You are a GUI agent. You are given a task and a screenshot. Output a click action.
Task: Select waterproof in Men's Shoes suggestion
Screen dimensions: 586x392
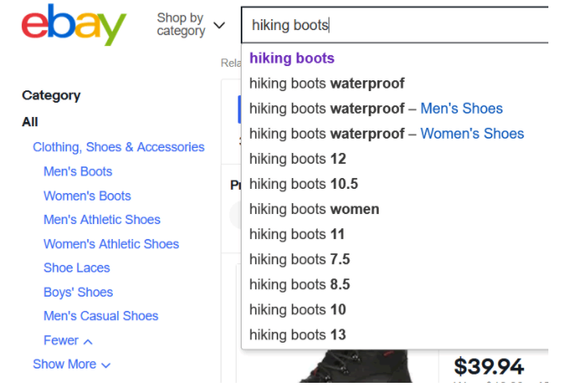pyautogui.click(x=376, y=109)
